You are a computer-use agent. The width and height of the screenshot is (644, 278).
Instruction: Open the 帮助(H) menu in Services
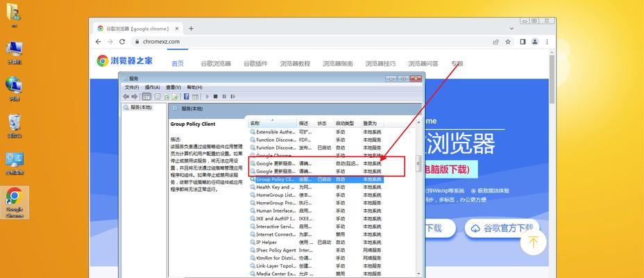(195, 88)
